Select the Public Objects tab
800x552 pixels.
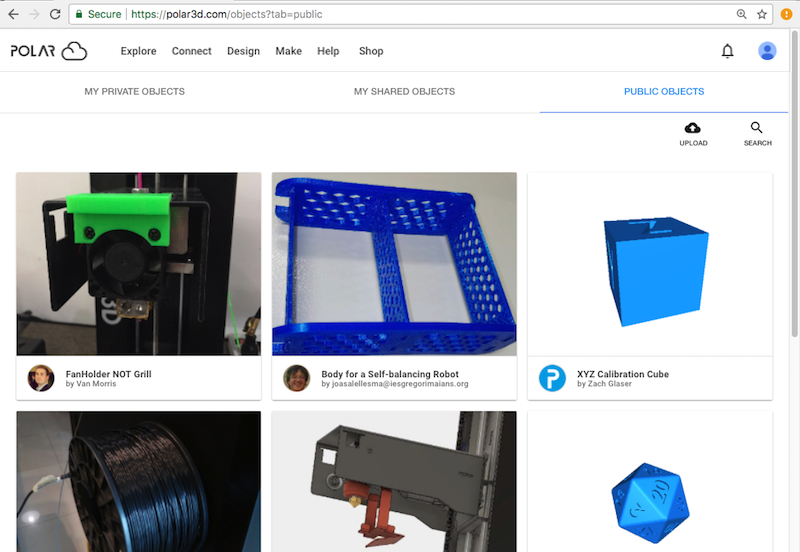664,92
